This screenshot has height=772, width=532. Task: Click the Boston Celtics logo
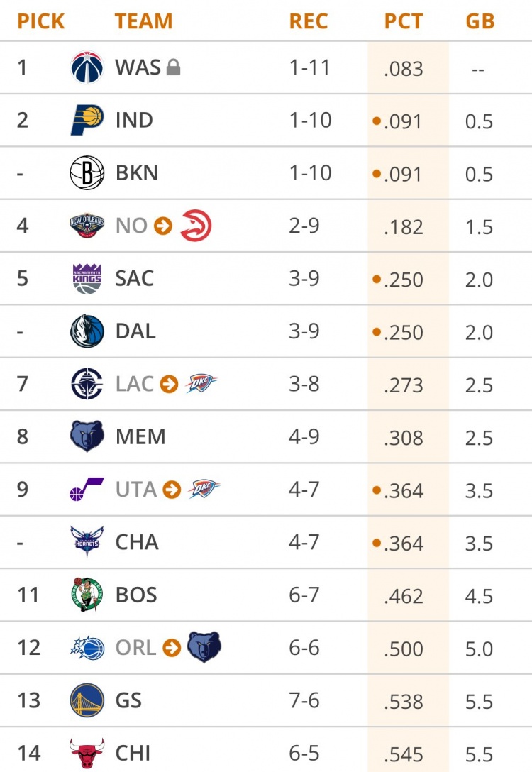tap(87, 595)
